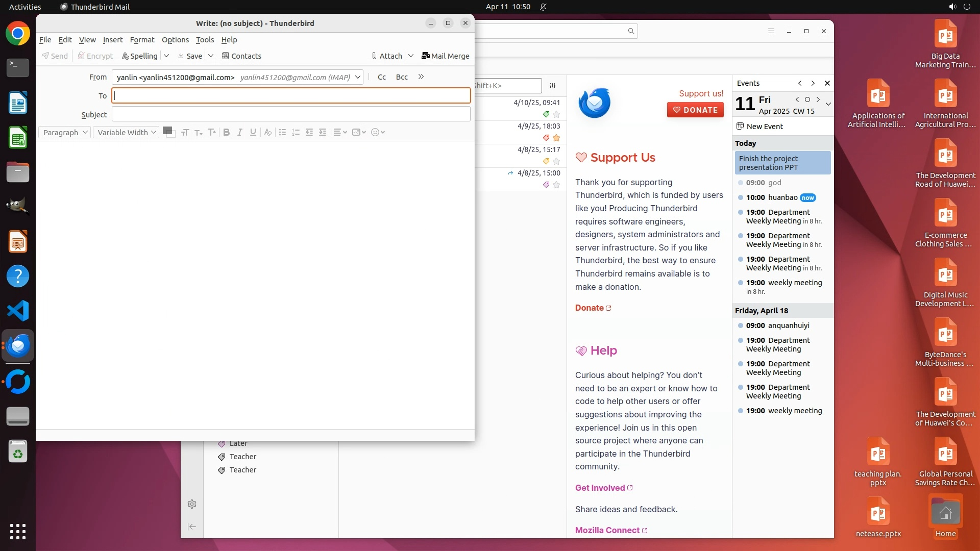Toggle italic text formatting
The width and height of the screenshot is (980, 551).
point(240,132)
